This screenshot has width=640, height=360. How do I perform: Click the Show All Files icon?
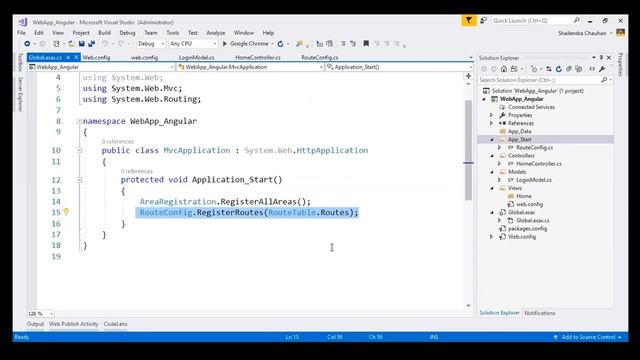click(x=578, y=69)
